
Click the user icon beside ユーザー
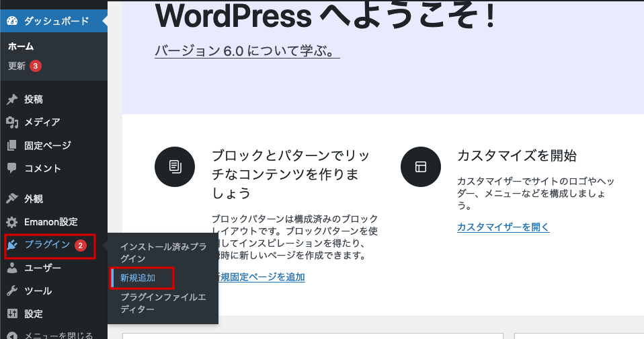[x=12, y=268]
